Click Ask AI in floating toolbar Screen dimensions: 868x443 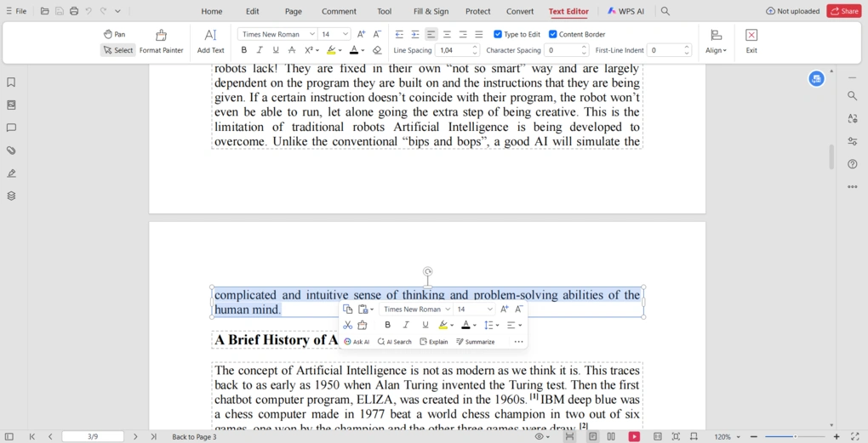[357, 342]
